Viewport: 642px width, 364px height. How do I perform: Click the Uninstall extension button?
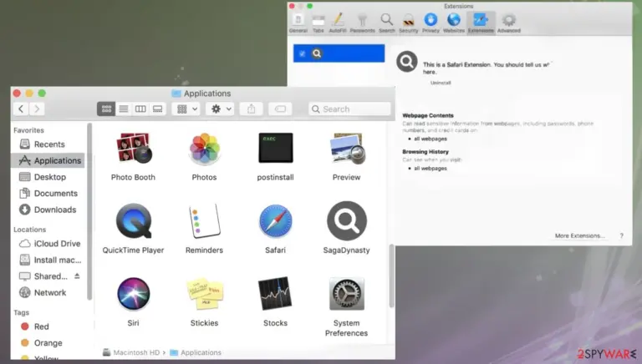tap(441, 83)
